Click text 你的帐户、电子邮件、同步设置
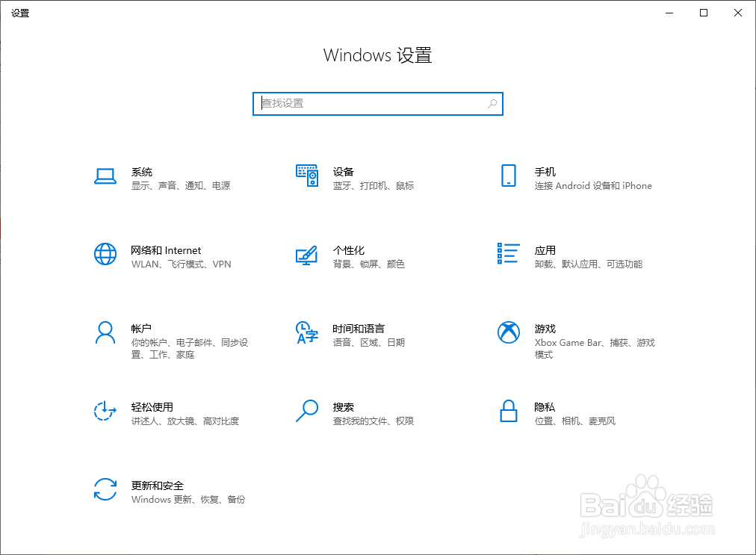The height and width of the screenshot is (555, 756). click(190, 349)
